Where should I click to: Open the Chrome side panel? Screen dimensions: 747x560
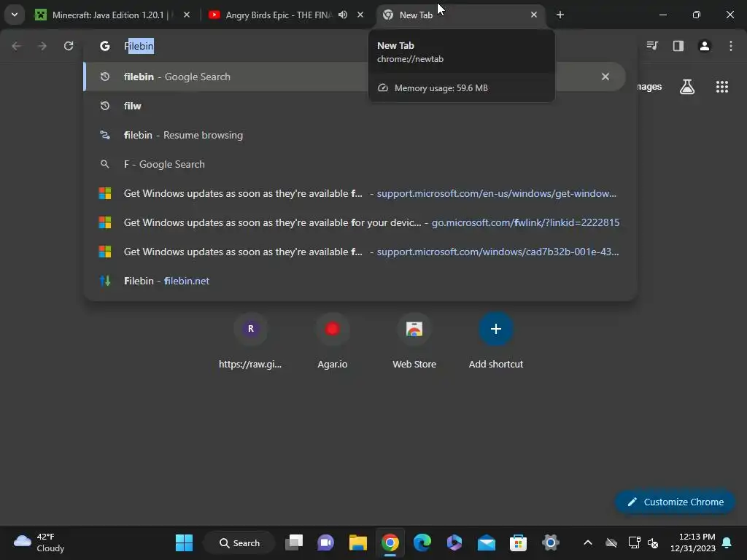coord(678,46)
